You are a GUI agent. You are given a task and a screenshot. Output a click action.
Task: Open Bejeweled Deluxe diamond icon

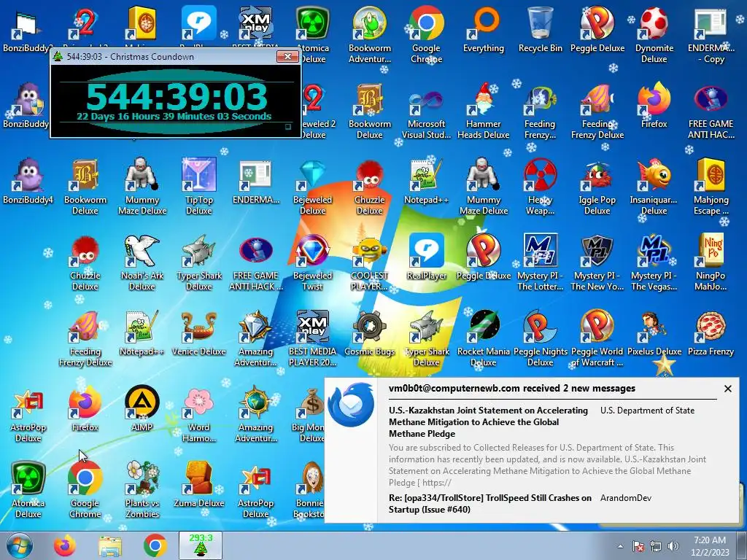click(x=312, y=187)
